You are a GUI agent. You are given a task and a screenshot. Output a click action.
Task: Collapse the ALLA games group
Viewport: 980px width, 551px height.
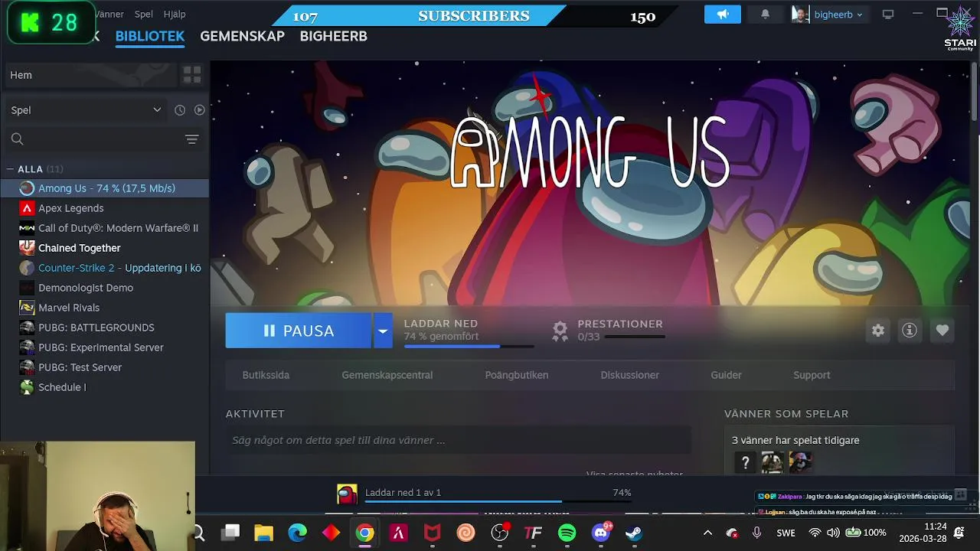pos(11,169)
